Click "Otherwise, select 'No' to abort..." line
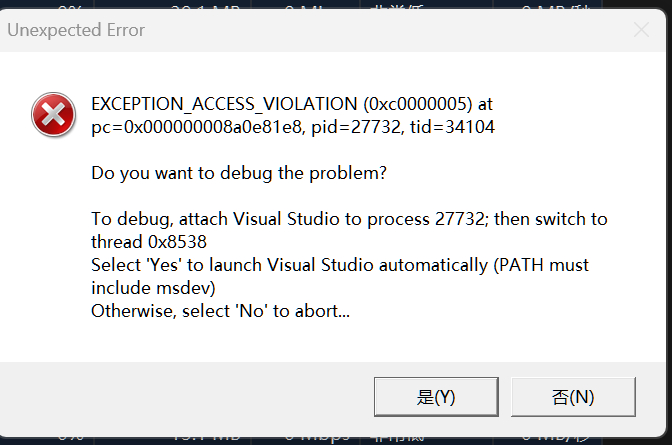 pos(221,311)
